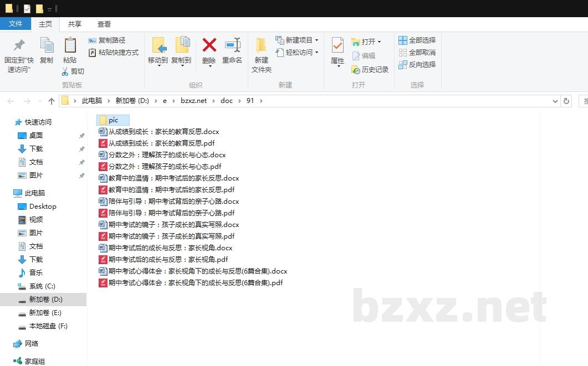
Task: Click the Paste clipboard icon
Action: click(x=70, y=45)
